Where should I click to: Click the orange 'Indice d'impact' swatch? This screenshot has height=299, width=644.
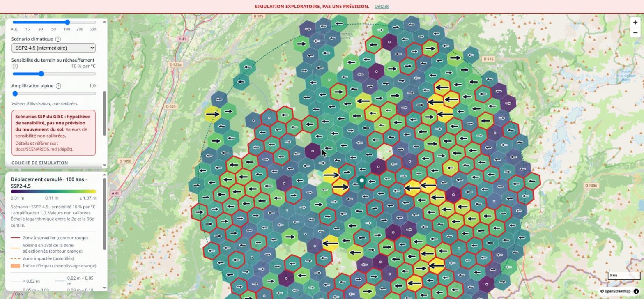15,266
